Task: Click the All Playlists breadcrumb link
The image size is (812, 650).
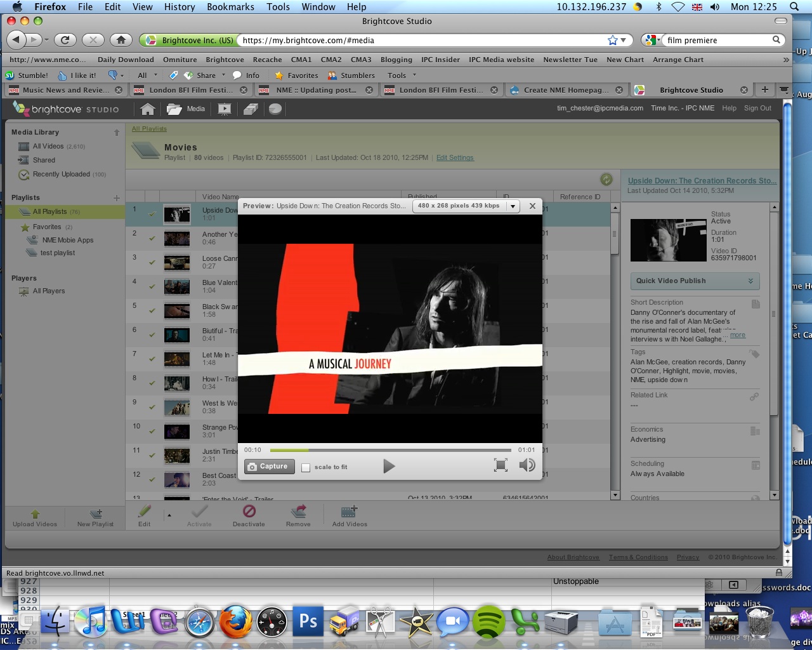Action: point(149,129)
